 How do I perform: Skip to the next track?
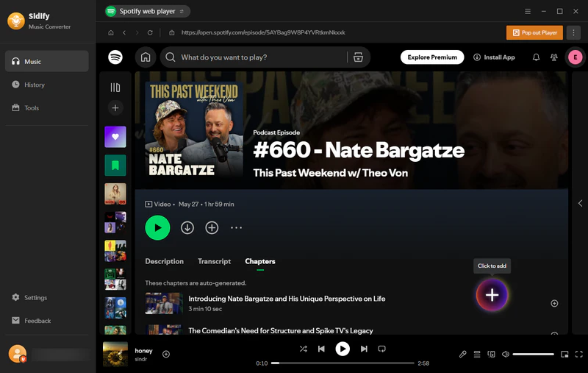click(x=364, y=349)
